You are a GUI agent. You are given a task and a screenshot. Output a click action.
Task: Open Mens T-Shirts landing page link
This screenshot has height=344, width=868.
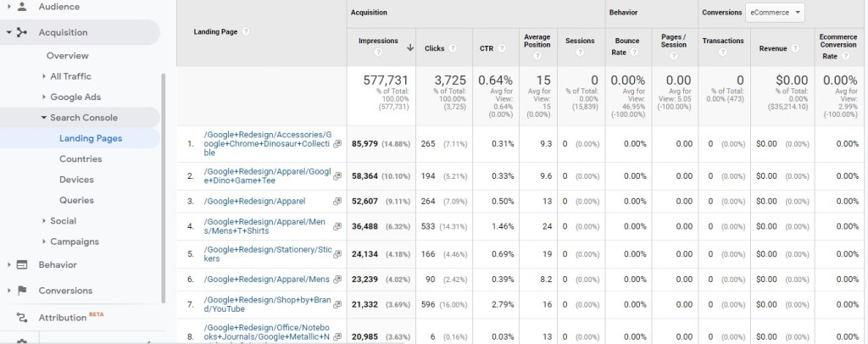[x=264, y=226]
